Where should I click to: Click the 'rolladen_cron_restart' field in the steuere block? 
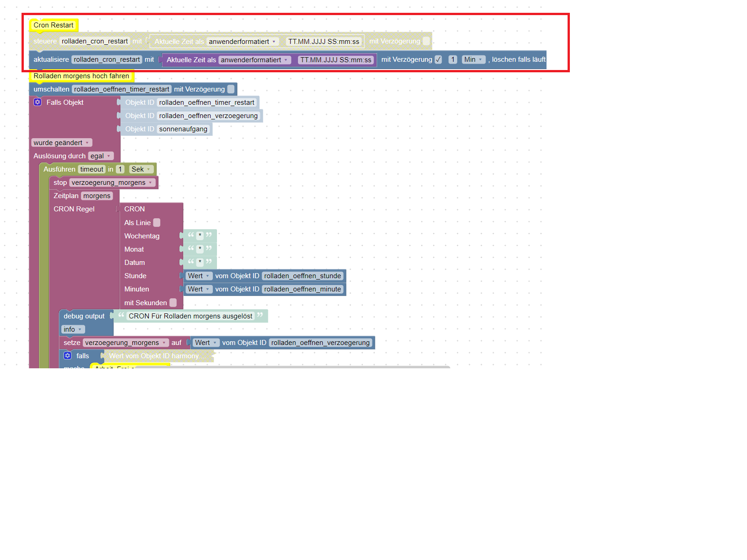tap(95, 41)
